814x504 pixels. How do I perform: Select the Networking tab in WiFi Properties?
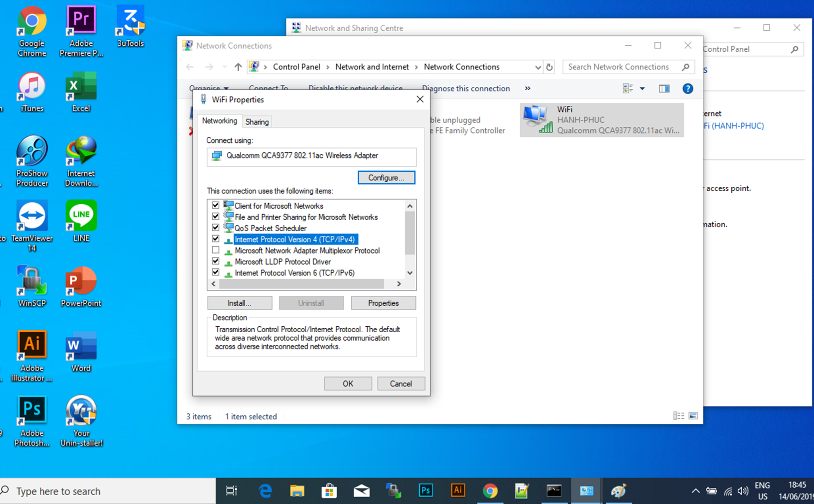[x=220, y=122]
